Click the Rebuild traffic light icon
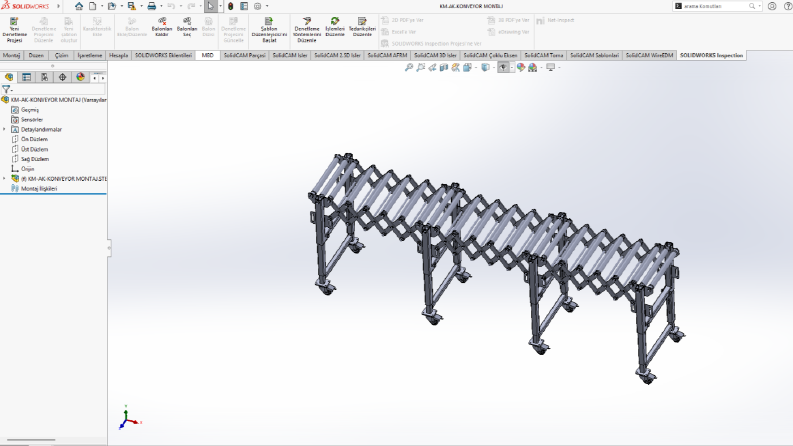Screen dimensions: 793x446 click(231, 6)
